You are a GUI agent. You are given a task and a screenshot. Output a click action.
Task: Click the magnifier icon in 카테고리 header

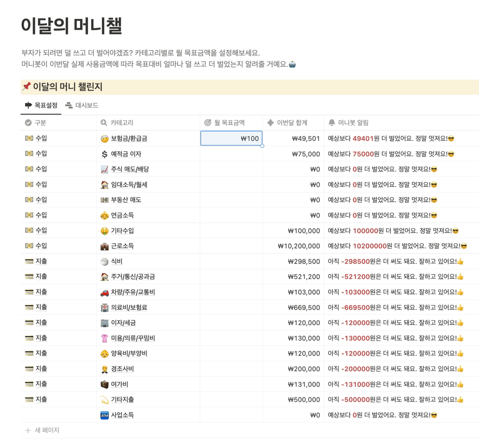pyautogui.click(x=104, y=123)
